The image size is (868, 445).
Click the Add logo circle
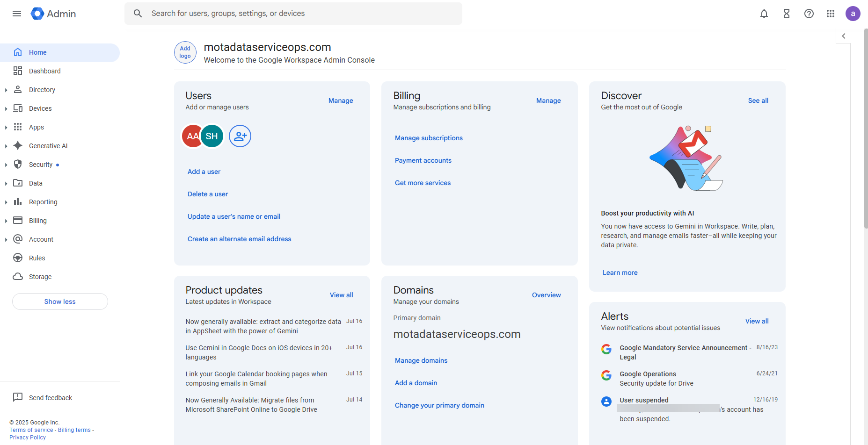(185, 52)
